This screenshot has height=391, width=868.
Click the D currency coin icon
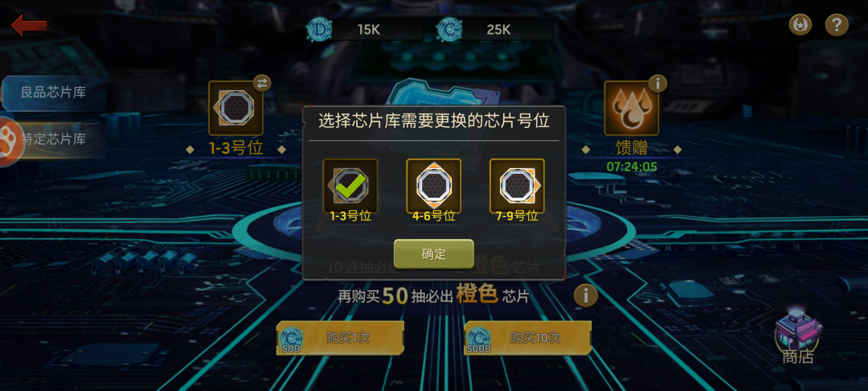318,29
